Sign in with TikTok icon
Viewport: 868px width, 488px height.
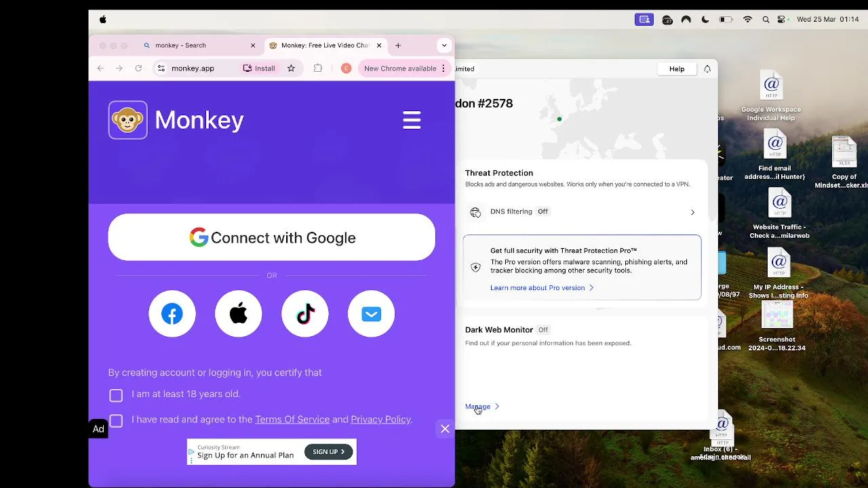pos(305,314)
